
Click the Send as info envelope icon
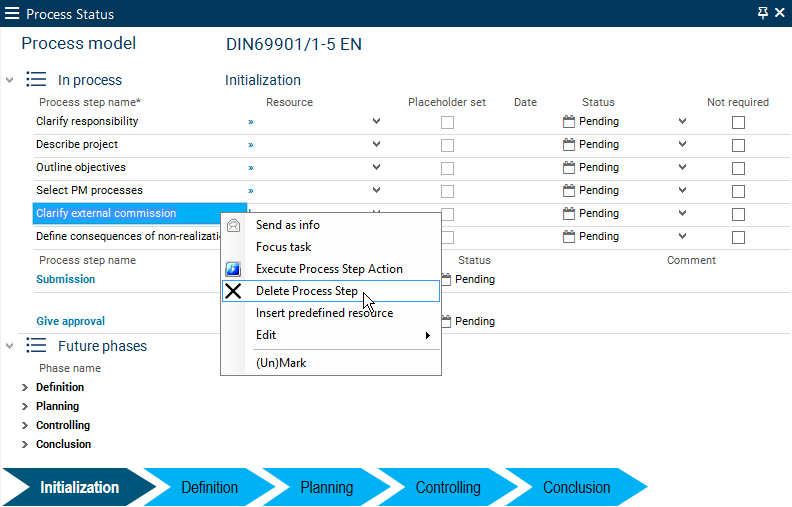point(233,225)
